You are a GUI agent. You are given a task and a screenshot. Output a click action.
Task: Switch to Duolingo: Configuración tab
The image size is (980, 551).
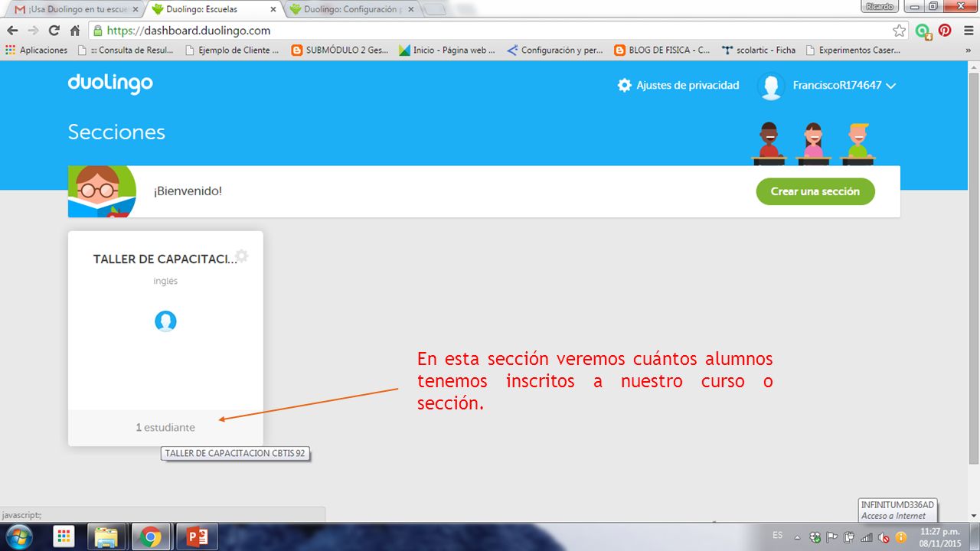[352, 9]
